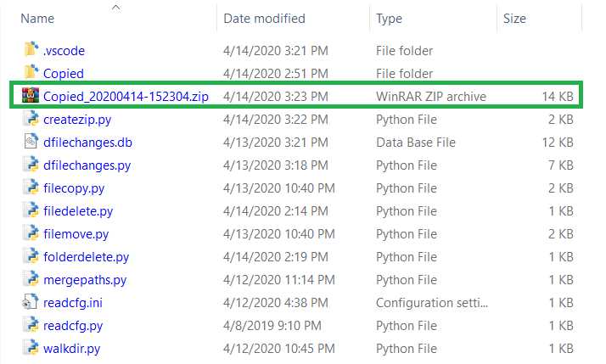Click date 4/13/2020 3:21 PM
The height and width of the screenshot is (364, 606).
[276, 143]
